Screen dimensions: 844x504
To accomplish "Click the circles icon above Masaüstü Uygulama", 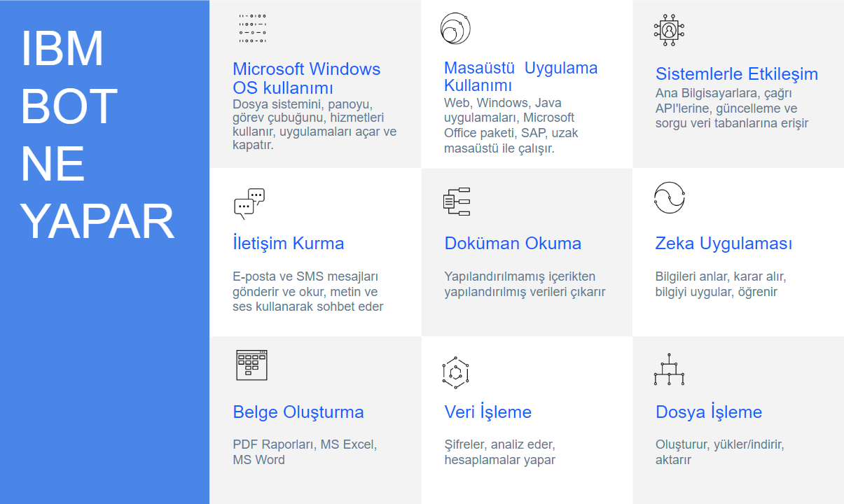I will (455, 29).
